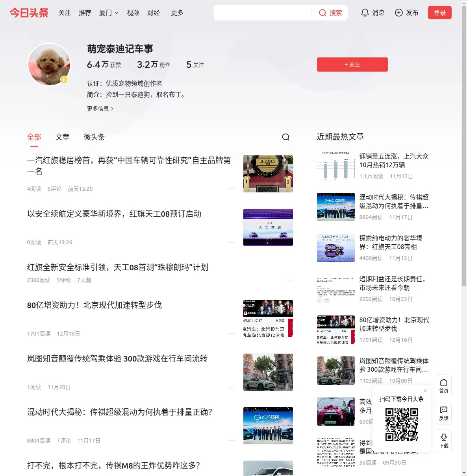The height and width of the screenshot is (476, 467).
Task: Open more options for 北京现代加速转型 list article
Action: [x=231, y=334]
